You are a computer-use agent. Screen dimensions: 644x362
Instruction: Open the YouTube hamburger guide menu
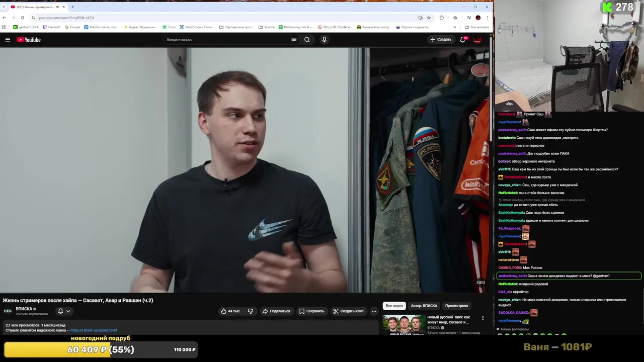[x=8, y=40]
